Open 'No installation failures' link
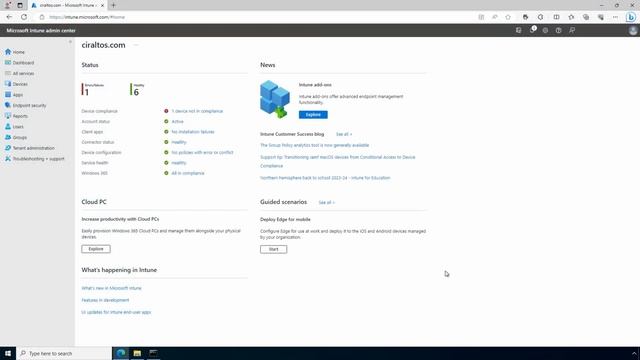640x360 pixels. coord(193,132)
